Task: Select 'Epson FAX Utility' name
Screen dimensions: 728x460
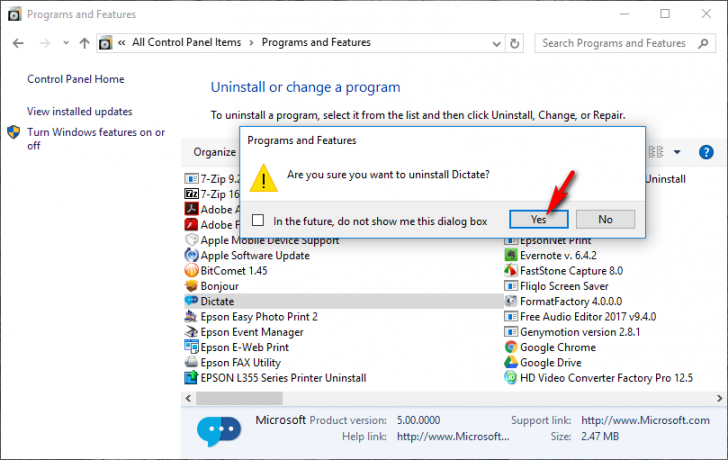Action: [x=240, y=363]
